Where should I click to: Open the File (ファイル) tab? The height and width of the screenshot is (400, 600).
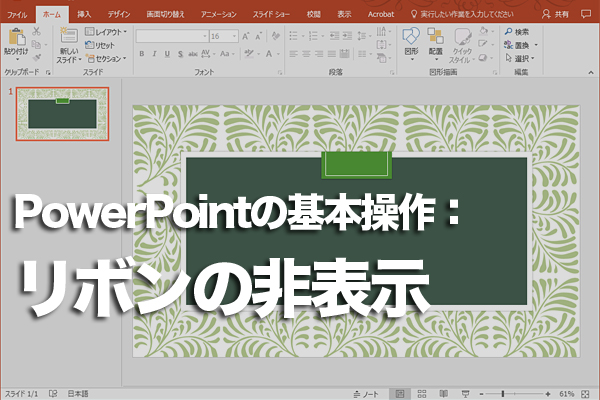[x=17, y=15]
